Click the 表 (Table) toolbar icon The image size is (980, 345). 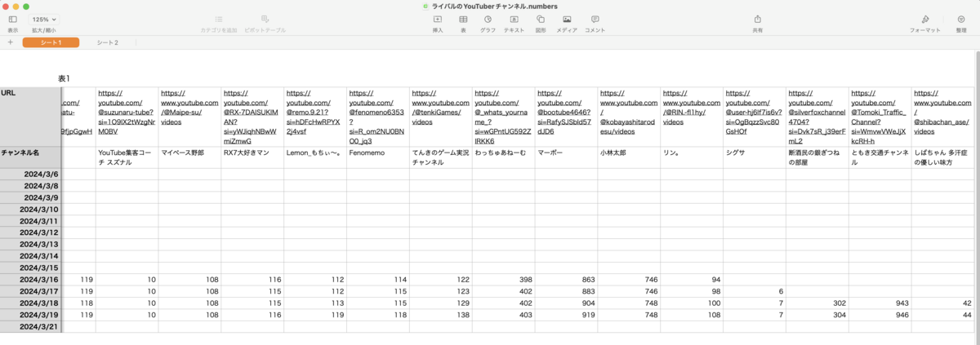(463, 19)
